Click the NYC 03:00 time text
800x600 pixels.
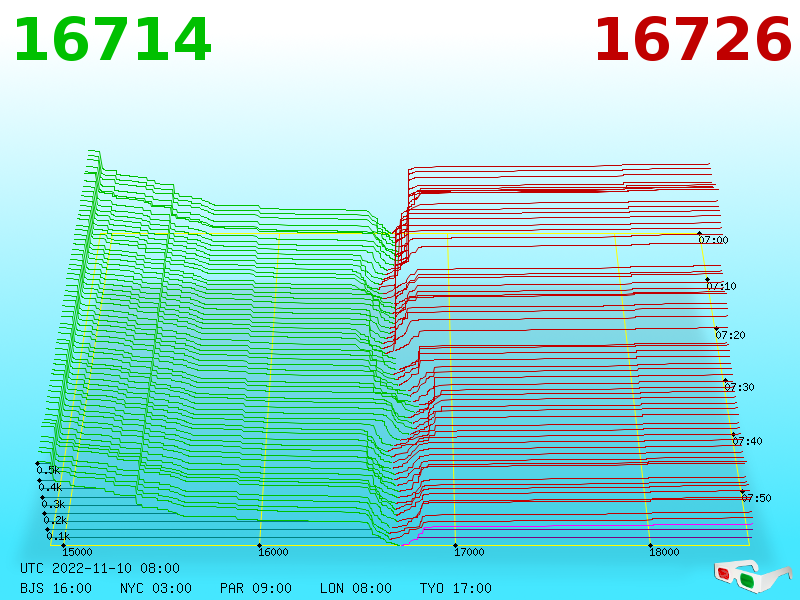point(156,588)
